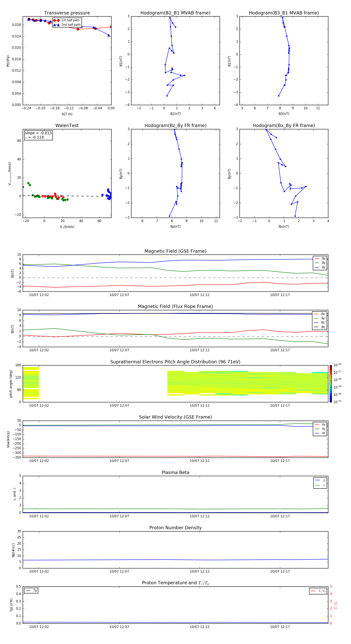Click the Bz entry in GSE field legend
Viewport: 351px width, 644px height.
coord(320,268)
